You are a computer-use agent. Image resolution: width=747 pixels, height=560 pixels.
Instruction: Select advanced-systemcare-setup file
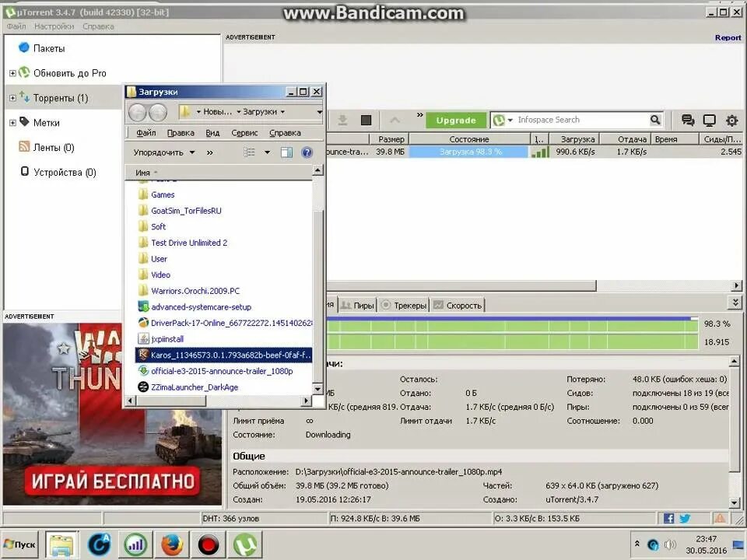tap(201, 307)
